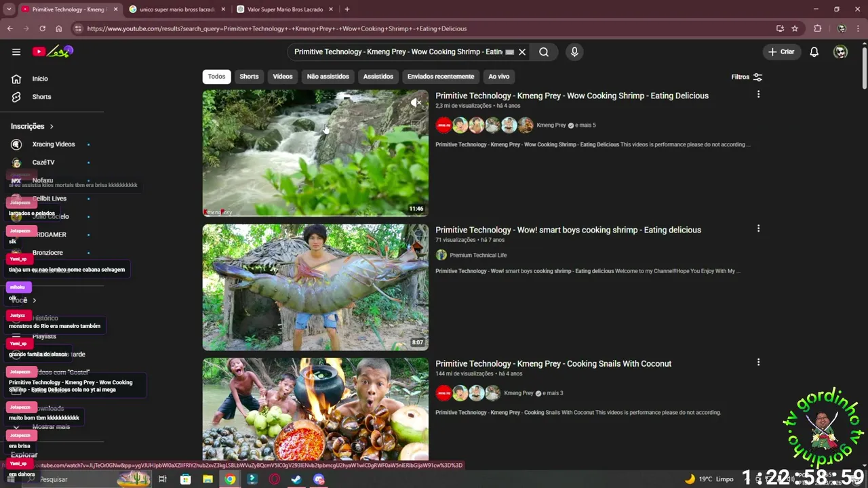Select the Vídeos filter chip
The width and height of the screenshot is (868, 488).
[x=283, y=77]
